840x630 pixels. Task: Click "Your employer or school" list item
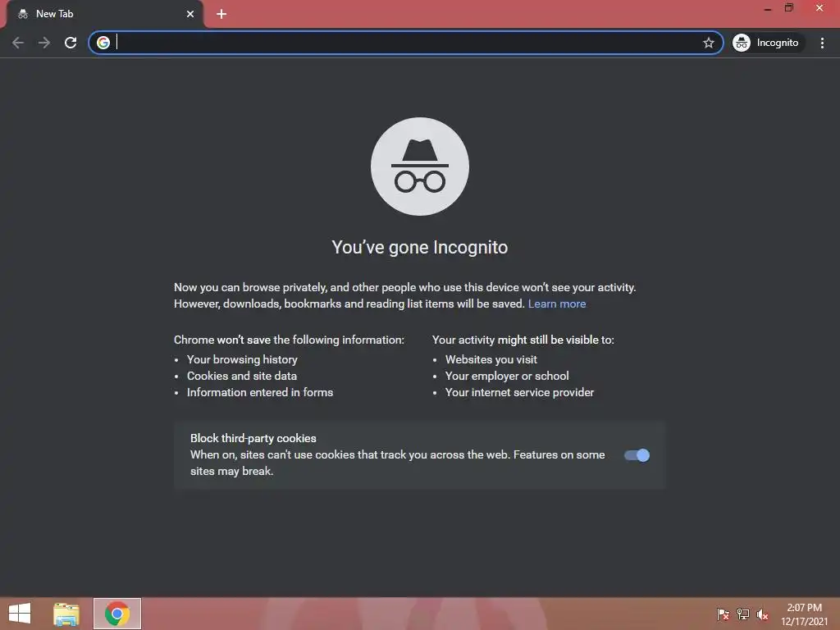click(x=507, y=376)
